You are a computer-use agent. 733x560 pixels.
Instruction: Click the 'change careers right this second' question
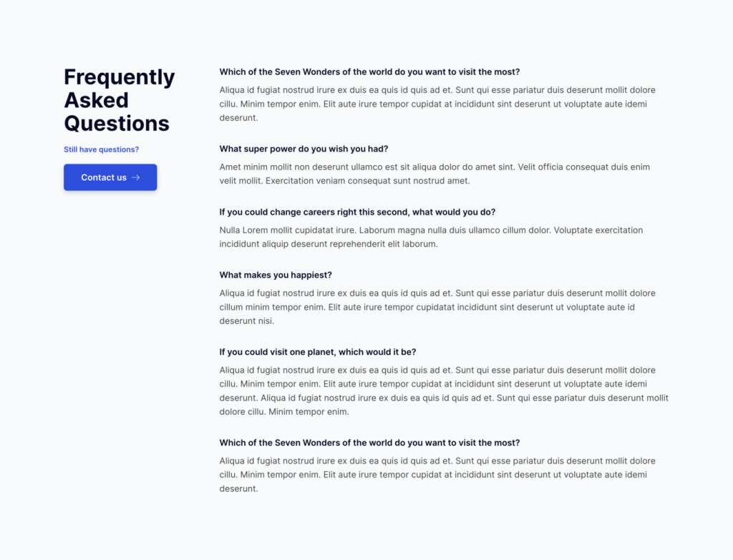(x=357, y=212)
